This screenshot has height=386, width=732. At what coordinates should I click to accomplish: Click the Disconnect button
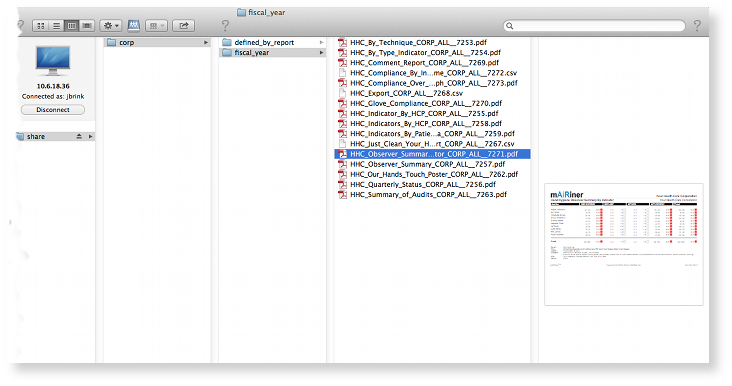pos(53,110)
